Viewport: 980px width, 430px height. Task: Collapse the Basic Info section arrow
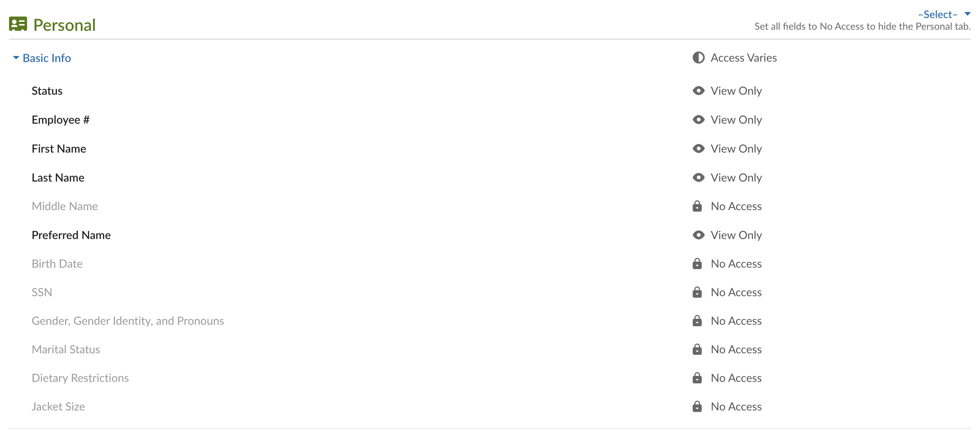16,58
